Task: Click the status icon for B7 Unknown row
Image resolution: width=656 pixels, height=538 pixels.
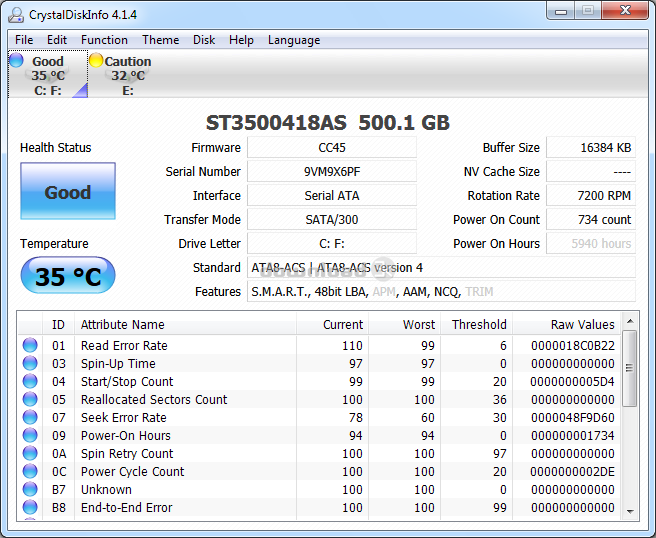Action: click(30, 489)
